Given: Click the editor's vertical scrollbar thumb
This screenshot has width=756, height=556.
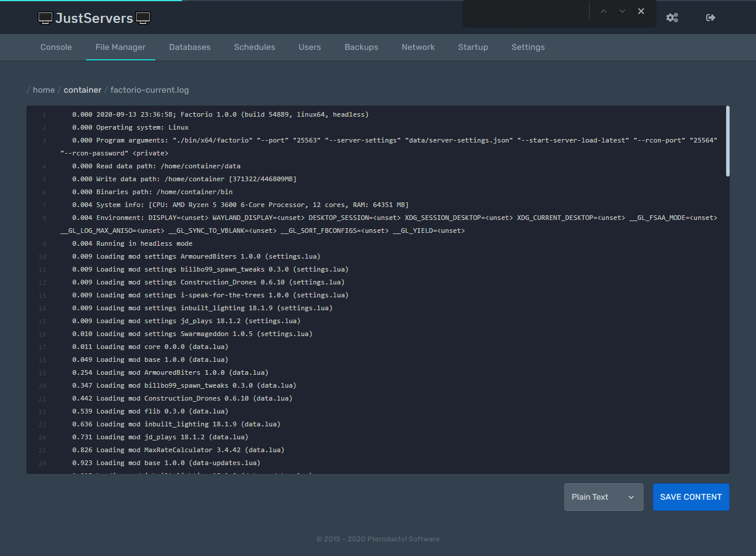Looking at the screenshot, I should tap(728, 141).
